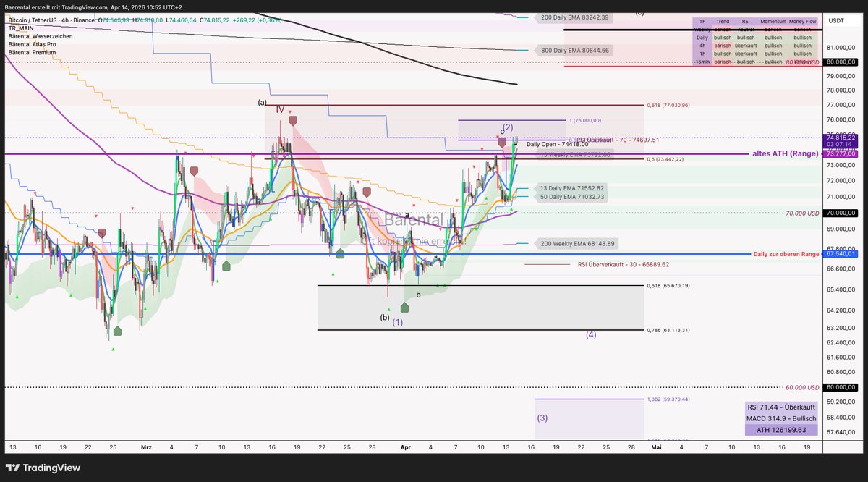The width and height of the screenshot is (868, 482).
Task: Click the Apr month label on the time axis
Action: 407,448
